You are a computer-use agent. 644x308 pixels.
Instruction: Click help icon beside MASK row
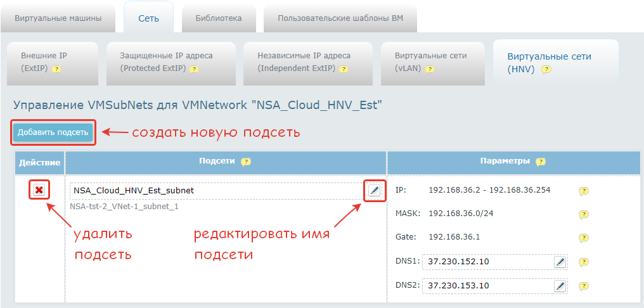584,215
